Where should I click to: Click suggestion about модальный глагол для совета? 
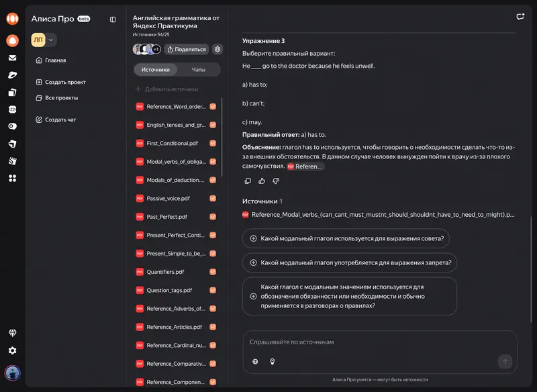[348, 238]
